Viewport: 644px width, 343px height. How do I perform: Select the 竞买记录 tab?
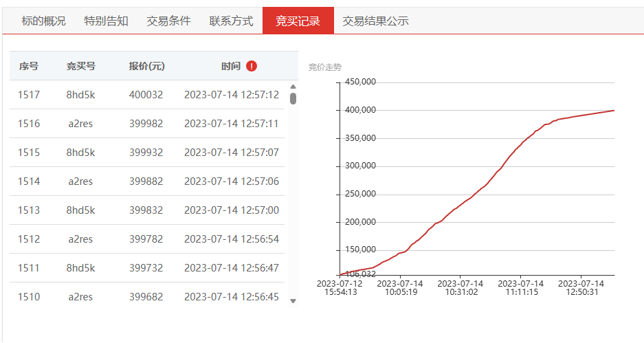click(298, 21)
